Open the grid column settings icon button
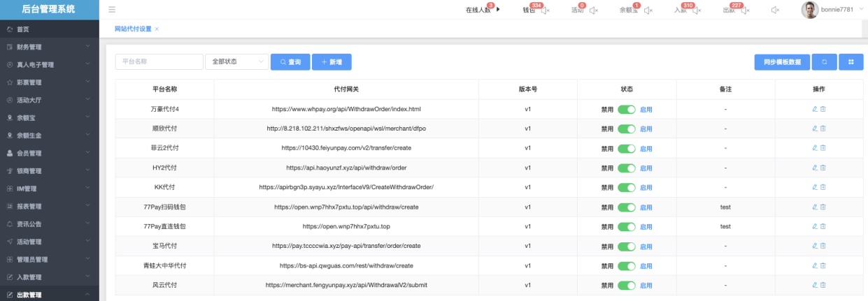This screenshot has width=868, height=301. (x=851, y=62)
